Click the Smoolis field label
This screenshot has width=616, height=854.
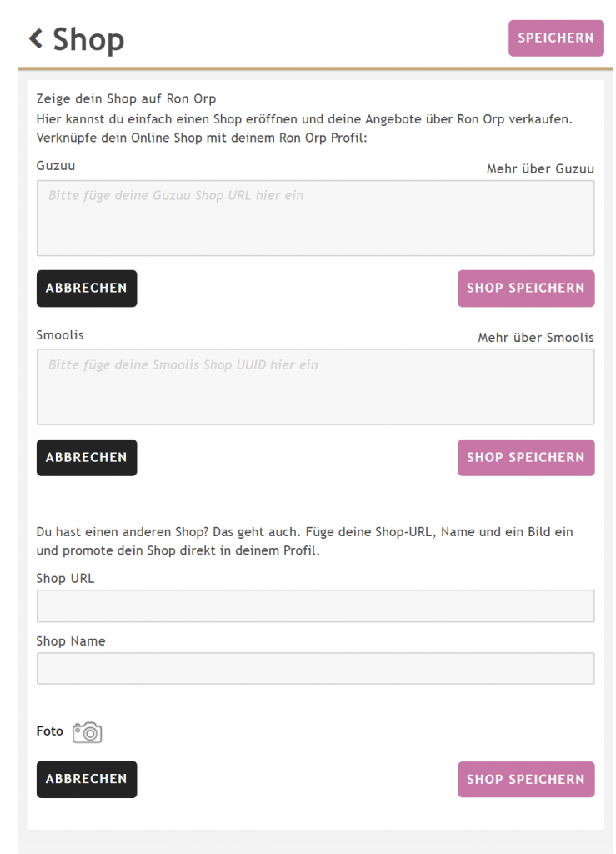60,335
